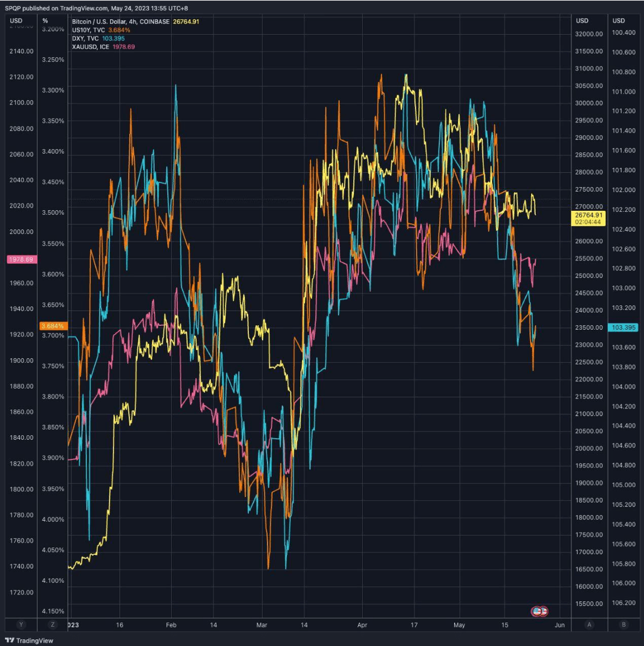Click the A scale button
644x646 pixels.
tap(590, 624)
